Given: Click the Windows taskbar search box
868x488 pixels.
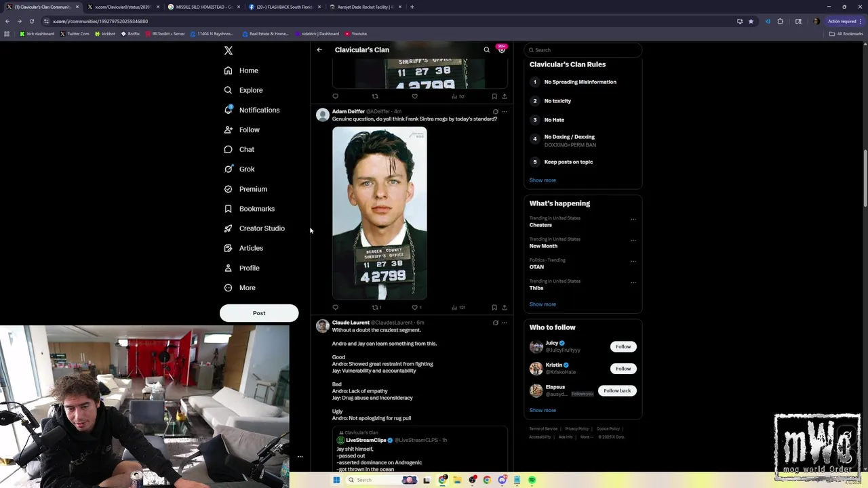Looking at the screenshot, I should 383,480.
